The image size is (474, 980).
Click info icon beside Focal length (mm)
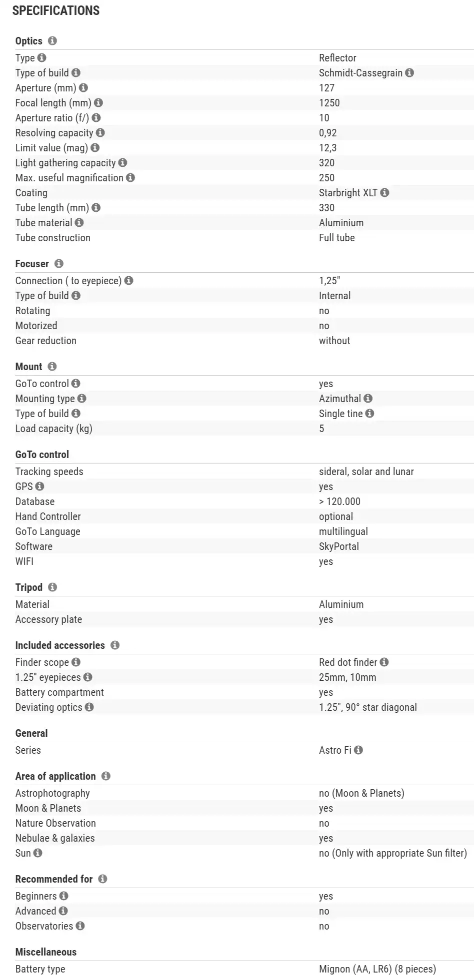coord(98,103)
